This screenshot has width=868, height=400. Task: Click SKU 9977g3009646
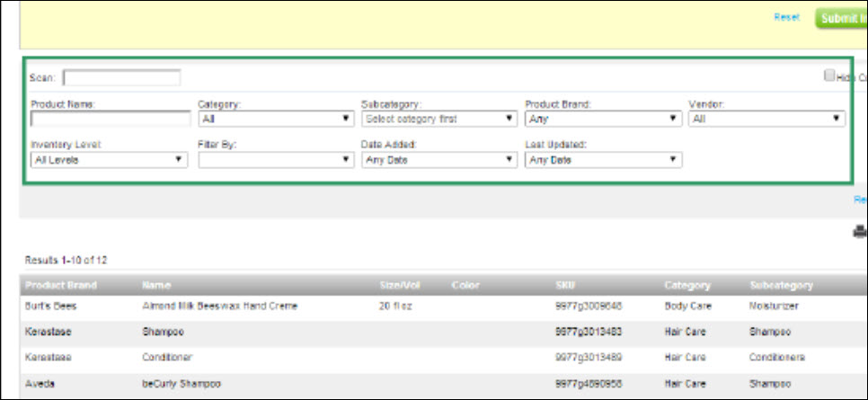588,306
